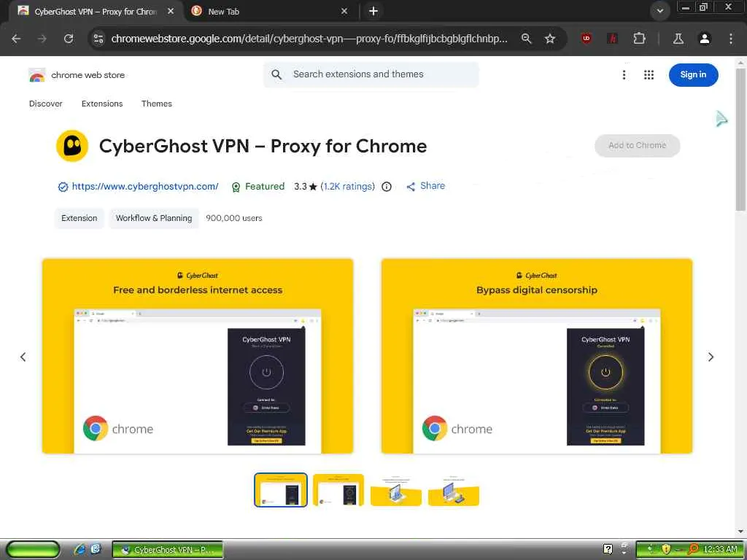Screen dimensions: 747x560
Task: Click the page vertical scrollbar
Action: [740, 139]
